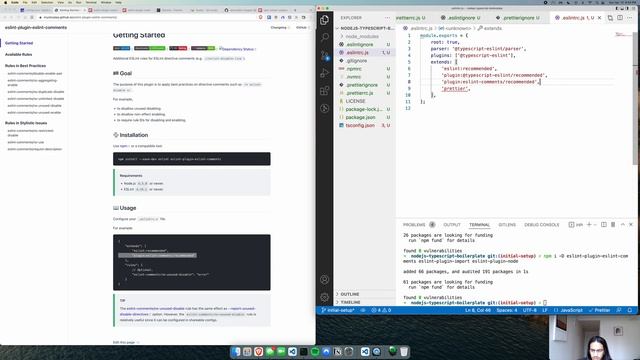Click the VS Code editor minimap
Image resolution: width=640 pixels, height=360 pixels.
(x=623, y=35)
